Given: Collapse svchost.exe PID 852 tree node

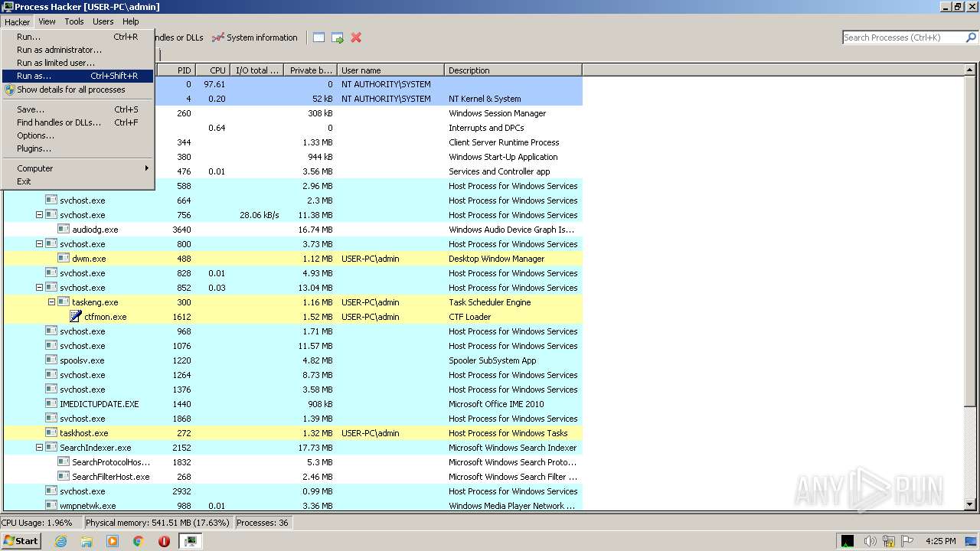Looking at the screenshot, I should pos(40,288).
